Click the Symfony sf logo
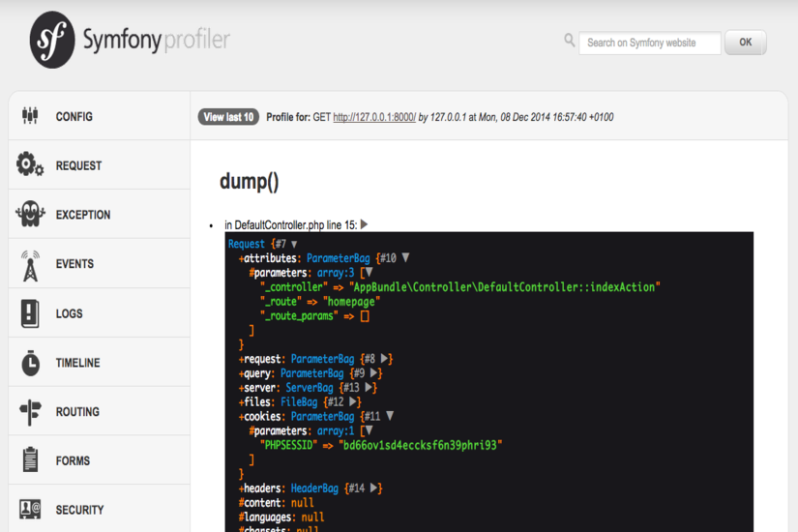The image size is (798, 532). tap(52, 40)
